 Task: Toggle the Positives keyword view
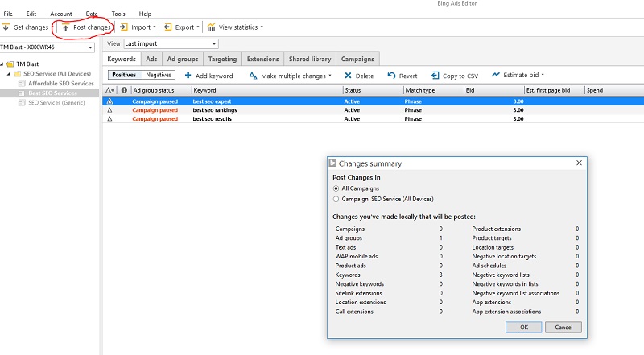click(125, 75)
